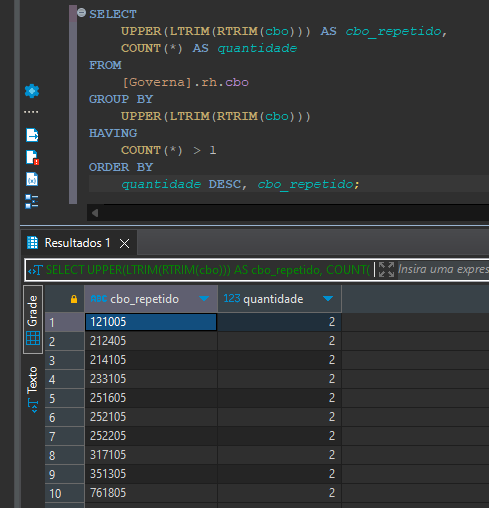
Task: Close the Resultados 1 tab
Action: click(x=124, y=243)
